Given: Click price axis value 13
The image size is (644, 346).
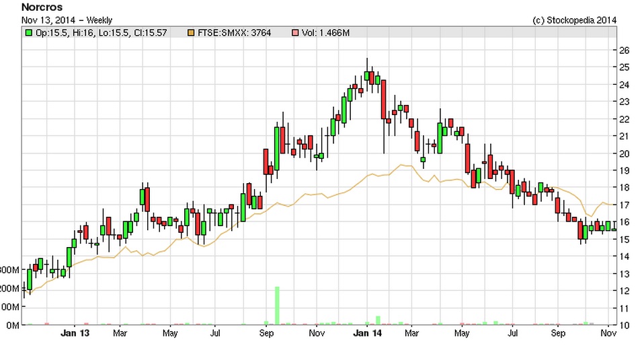Looking at the screenshot, I should (625, 273).
